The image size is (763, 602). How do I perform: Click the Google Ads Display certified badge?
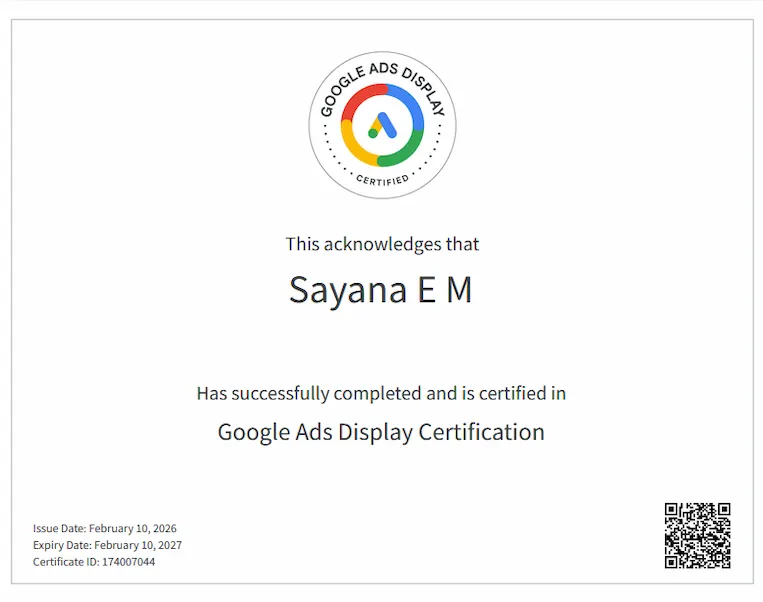[382, 125]
